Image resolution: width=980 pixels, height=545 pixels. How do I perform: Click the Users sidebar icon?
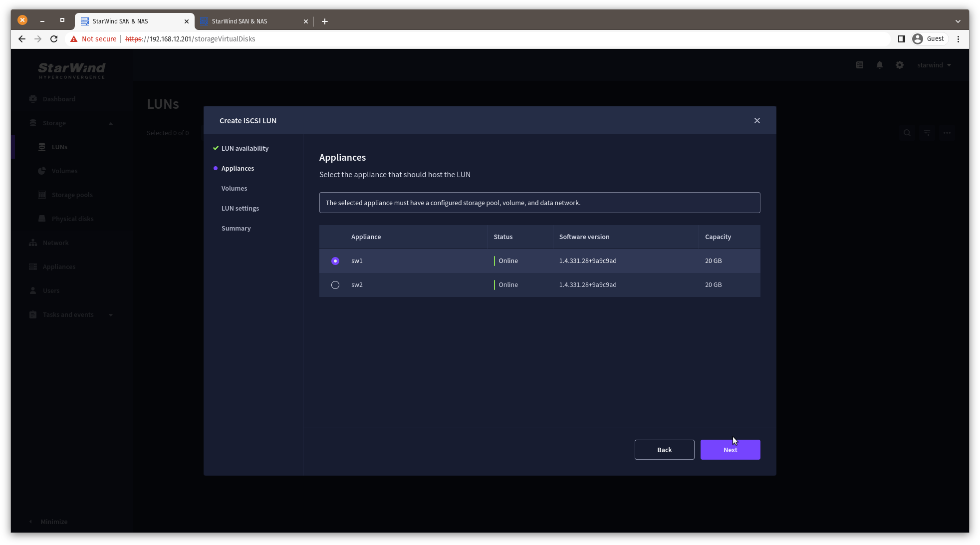pyautogui.click(x=33, y=290)
